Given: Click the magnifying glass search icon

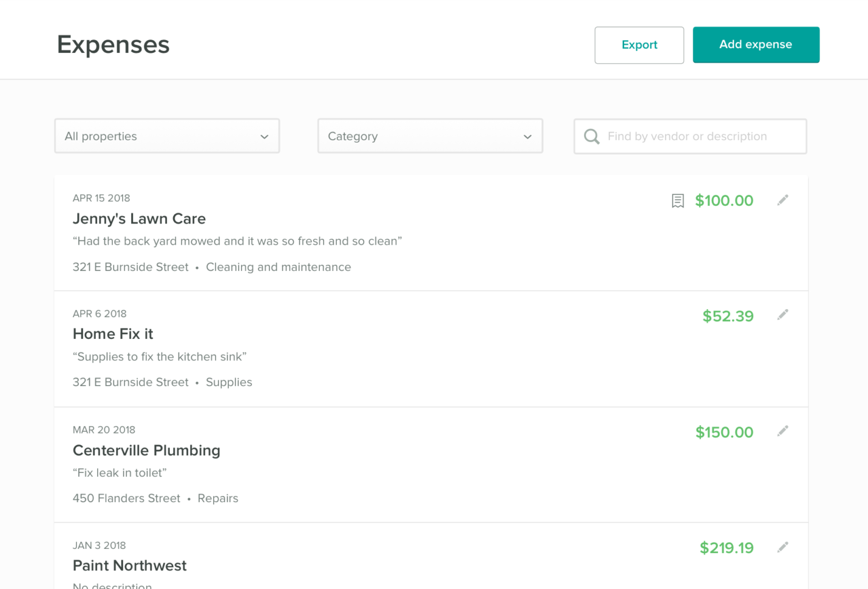Looking at the screenshot, I should pyautogui.click(x=591, y=136).
